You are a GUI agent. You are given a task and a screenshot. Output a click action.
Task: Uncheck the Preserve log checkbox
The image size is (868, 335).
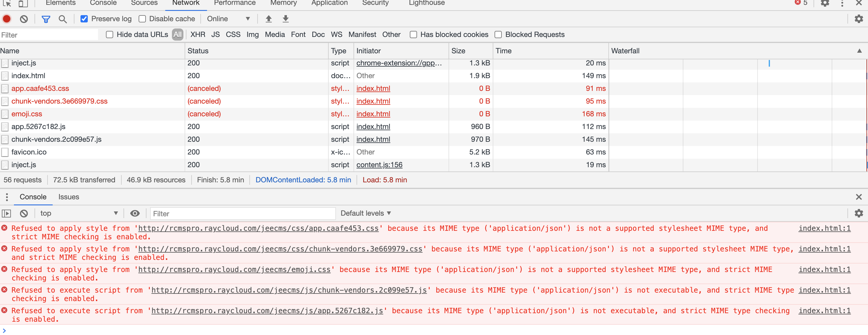pyautogui.click(x=84, y=19)
